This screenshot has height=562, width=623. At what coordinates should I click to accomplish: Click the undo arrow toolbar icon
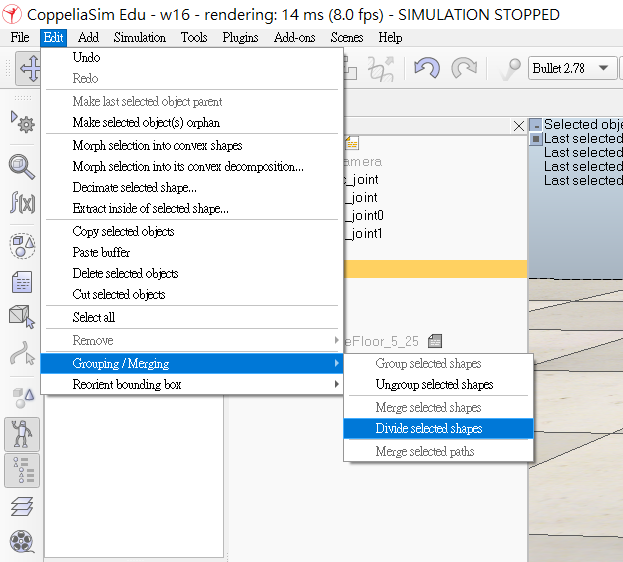(427, 68)
